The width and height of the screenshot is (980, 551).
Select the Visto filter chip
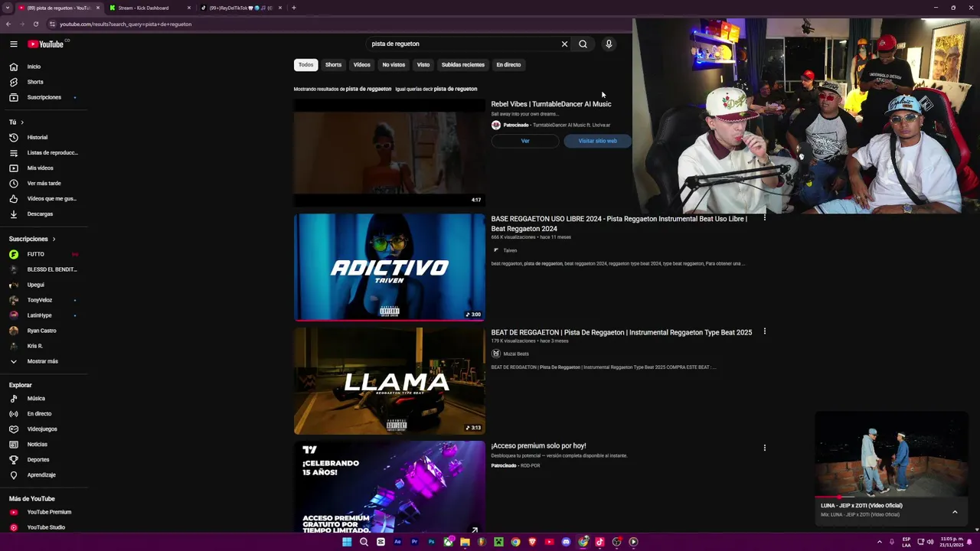pos(423,65)
